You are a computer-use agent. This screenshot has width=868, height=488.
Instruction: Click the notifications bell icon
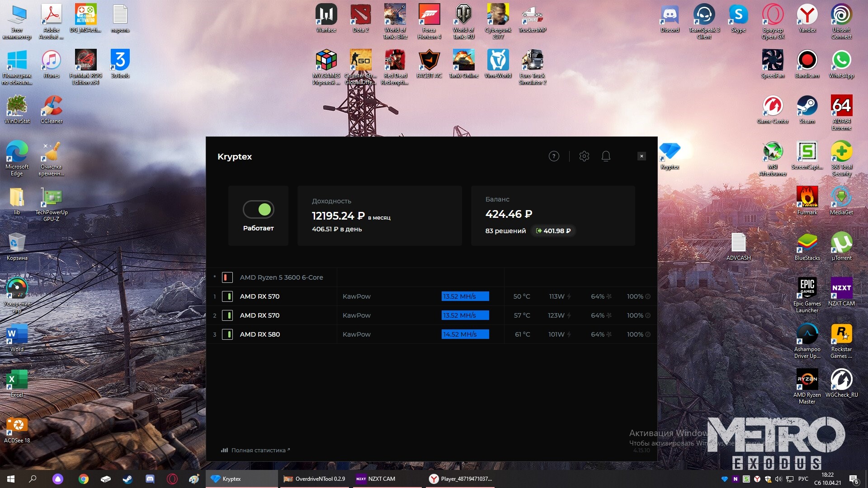(x=606, y=156)
